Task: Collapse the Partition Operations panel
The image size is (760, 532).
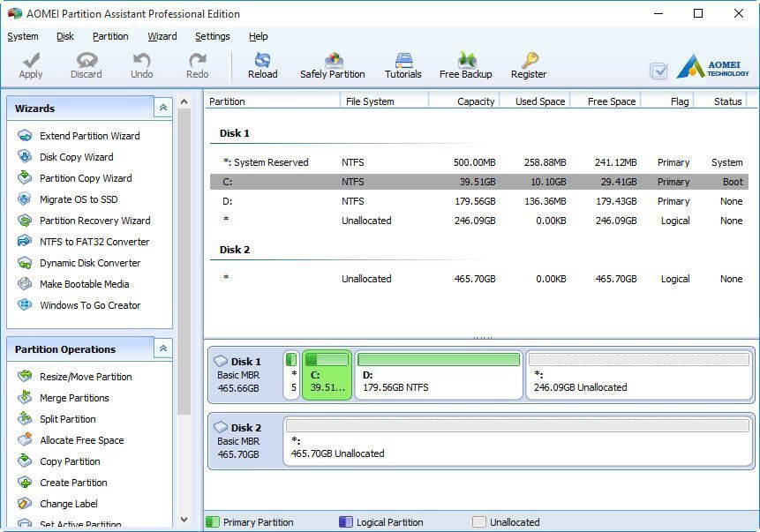Action: [x=162, y=348]
